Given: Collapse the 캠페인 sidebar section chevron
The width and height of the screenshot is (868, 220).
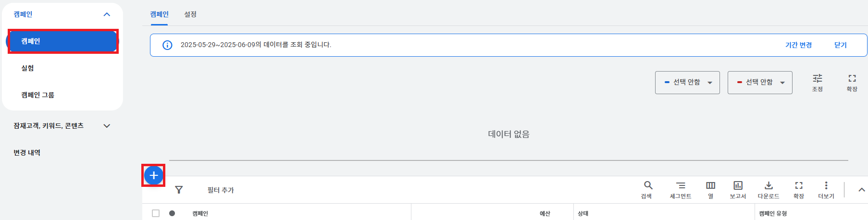Looking at the screenshot, I should tap(107, 14).
